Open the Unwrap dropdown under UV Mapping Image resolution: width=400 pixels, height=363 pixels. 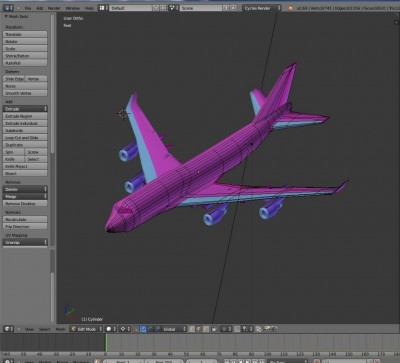(25, 243)
